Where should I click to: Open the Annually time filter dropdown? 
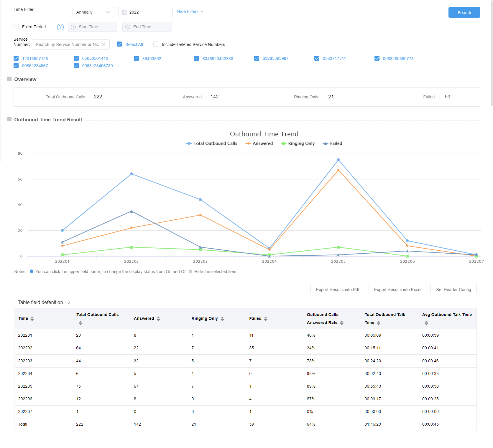pos(93,12)
